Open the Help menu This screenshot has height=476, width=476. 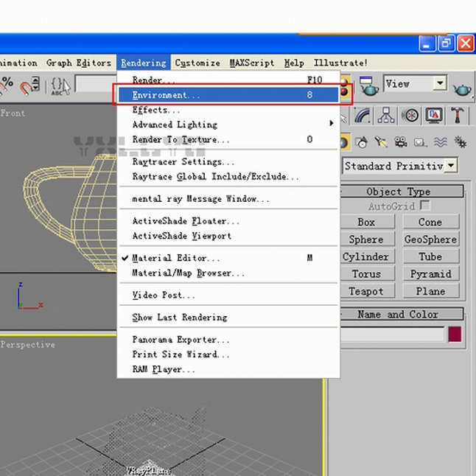[x=294, y=63]
